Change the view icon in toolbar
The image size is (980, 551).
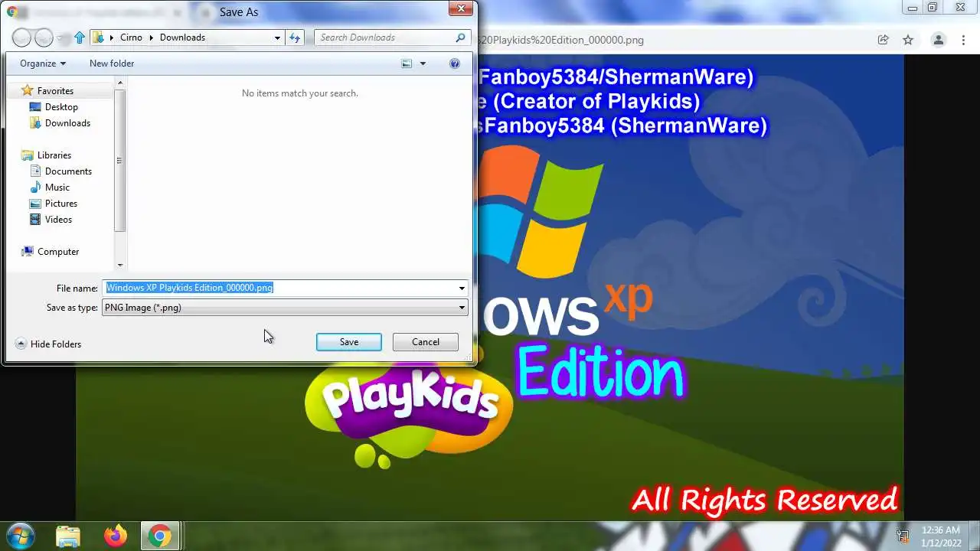[x=407, y=64]
